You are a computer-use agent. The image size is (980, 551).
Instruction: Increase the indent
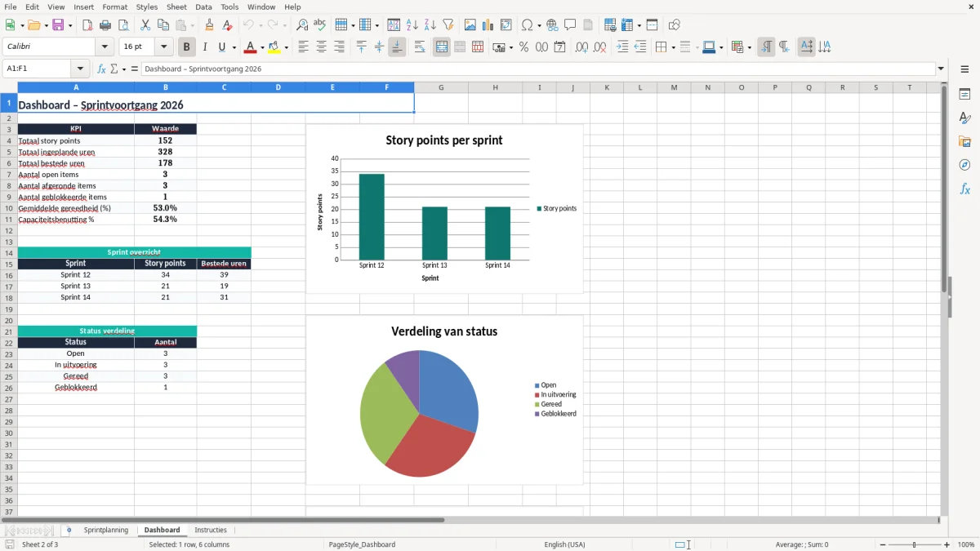622,47
